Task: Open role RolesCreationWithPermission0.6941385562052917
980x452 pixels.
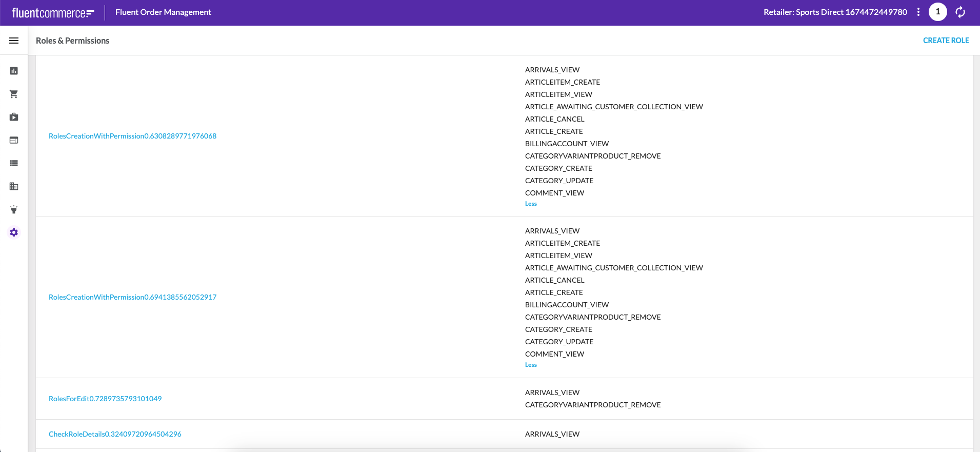Action: (132, 297)
